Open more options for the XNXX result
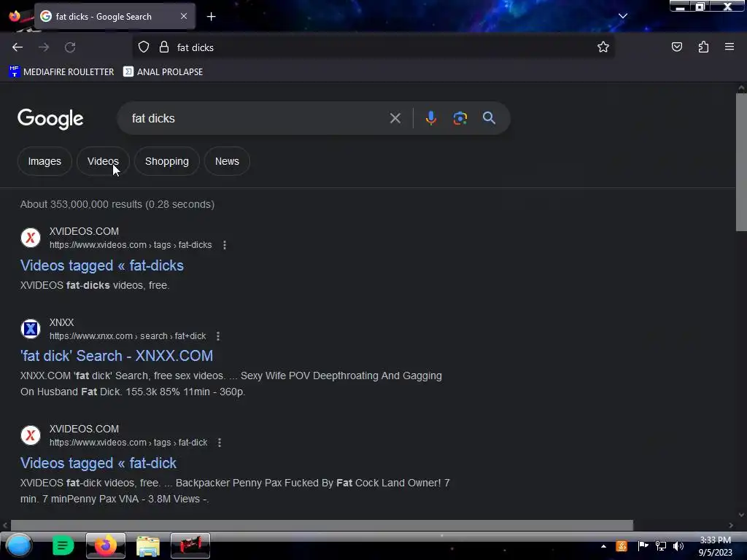This screenshot has width=747, height=560. click(218, 336)
